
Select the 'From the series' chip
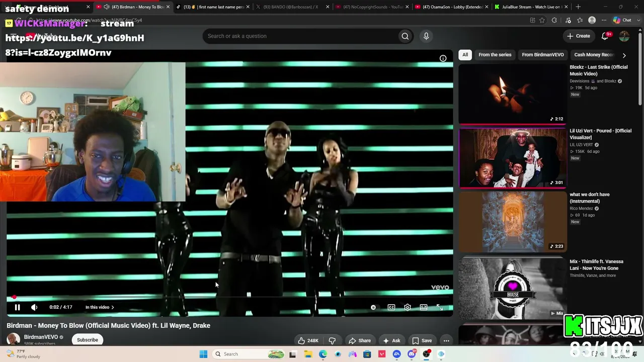click(x=495, y=55)
